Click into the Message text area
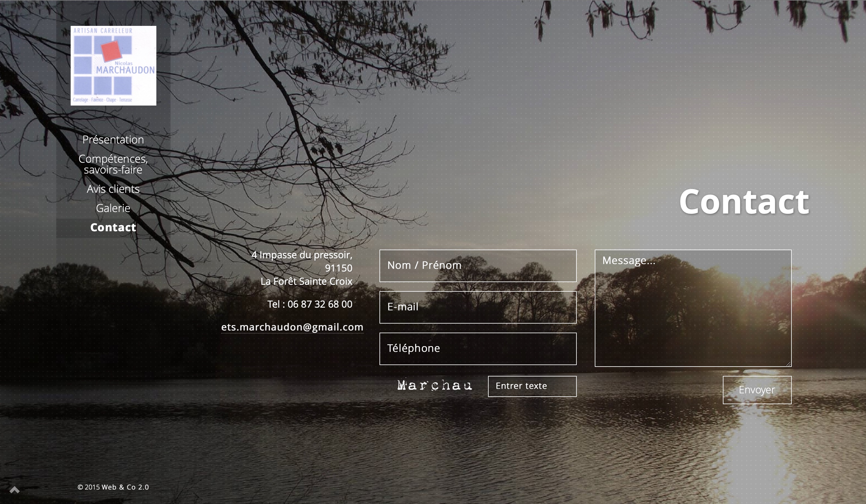The image size is (866, 504). pyautogui.click(x=693, y=308)
